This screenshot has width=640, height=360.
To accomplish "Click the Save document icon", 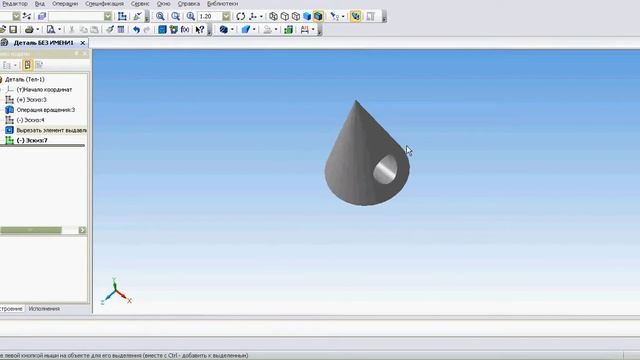I will (x=13, y=29).
